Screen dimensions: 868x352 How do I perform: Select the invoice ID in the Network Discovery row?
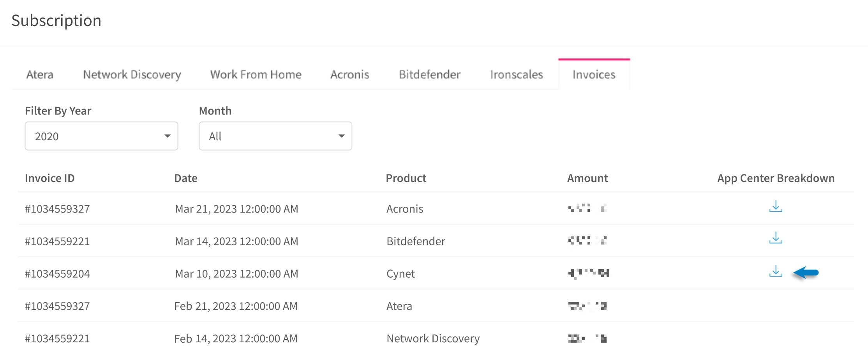tap(57, 338)
